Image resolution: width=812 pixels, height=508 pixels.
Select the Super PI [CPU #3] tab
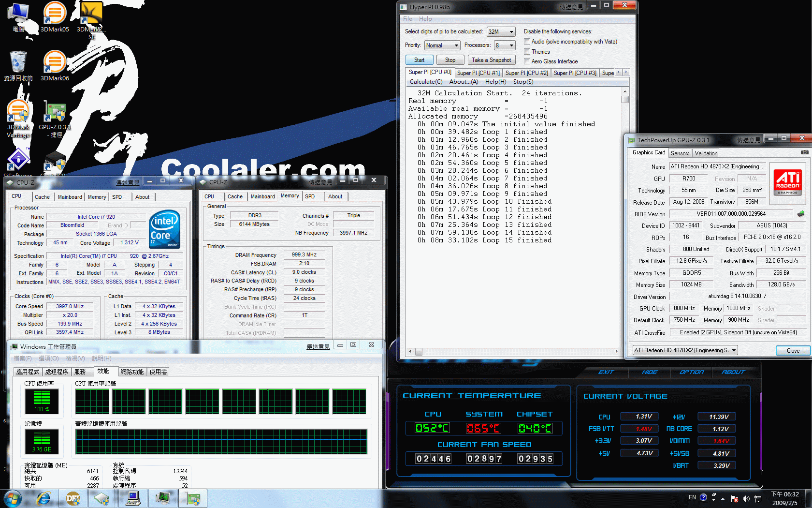pos(575,73)
